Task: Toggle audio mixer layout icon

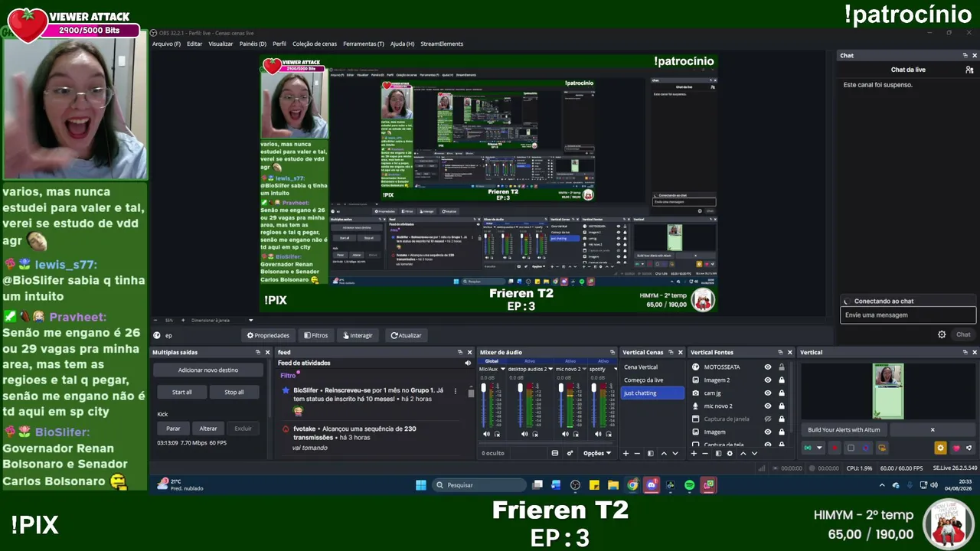Action: click(555, 453)
